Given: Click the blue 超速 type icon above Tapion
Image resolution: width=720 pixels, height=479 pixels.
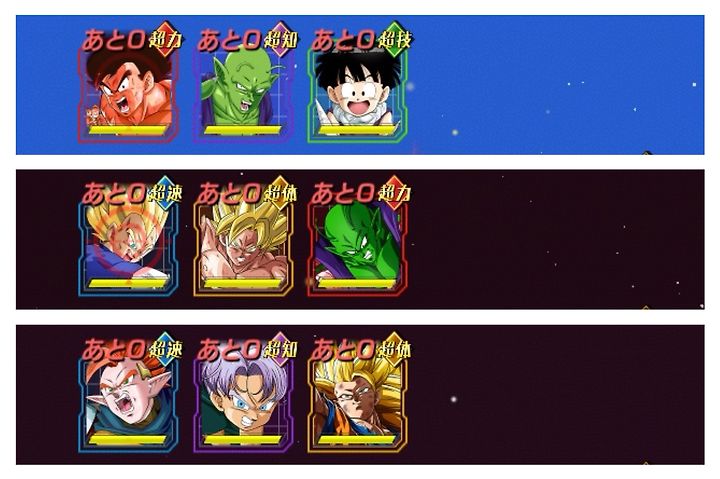Looking at the screenshot, I should pos(165,349).
